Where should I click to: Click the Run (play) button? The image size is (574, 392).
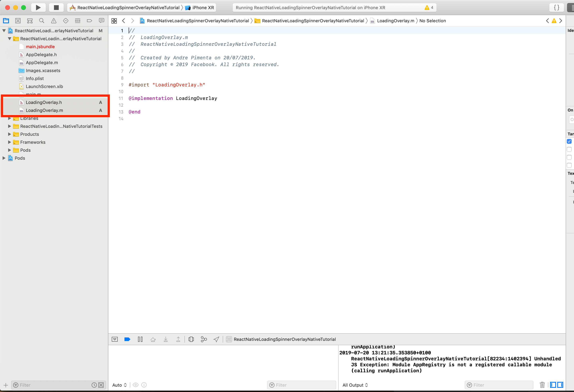tap(38, 7)
